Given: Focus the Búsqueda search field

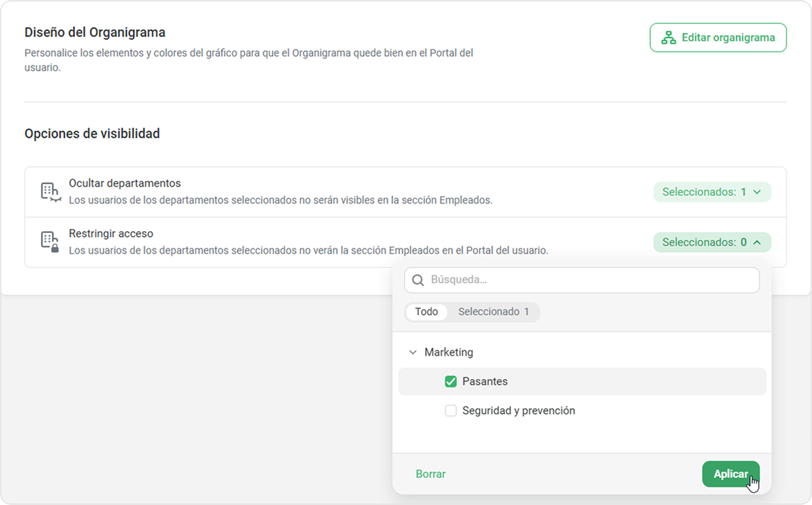Looking at the screenshot, I should click(x=590, y=280).
